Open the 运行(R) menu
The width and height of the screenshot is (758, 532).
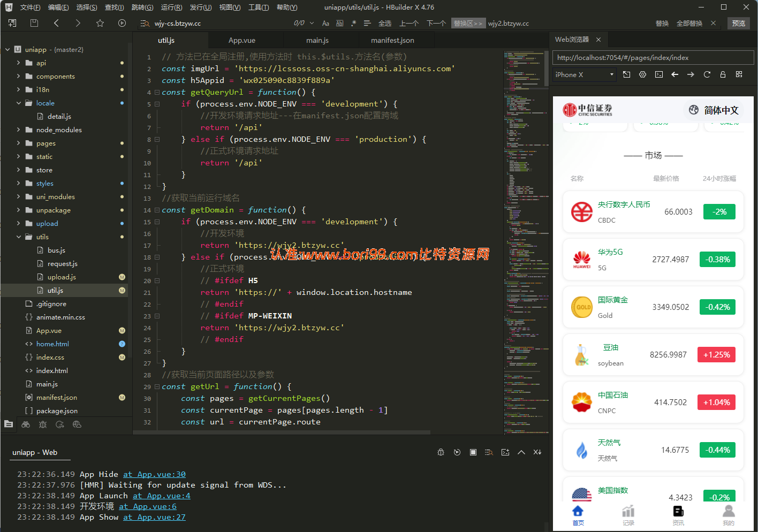pos(171,7)
